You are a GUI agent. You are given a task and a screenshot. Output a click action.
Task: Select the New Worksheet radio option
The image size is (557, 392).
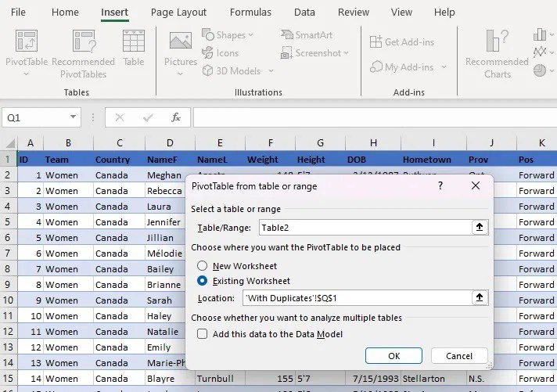pos(202,265)
